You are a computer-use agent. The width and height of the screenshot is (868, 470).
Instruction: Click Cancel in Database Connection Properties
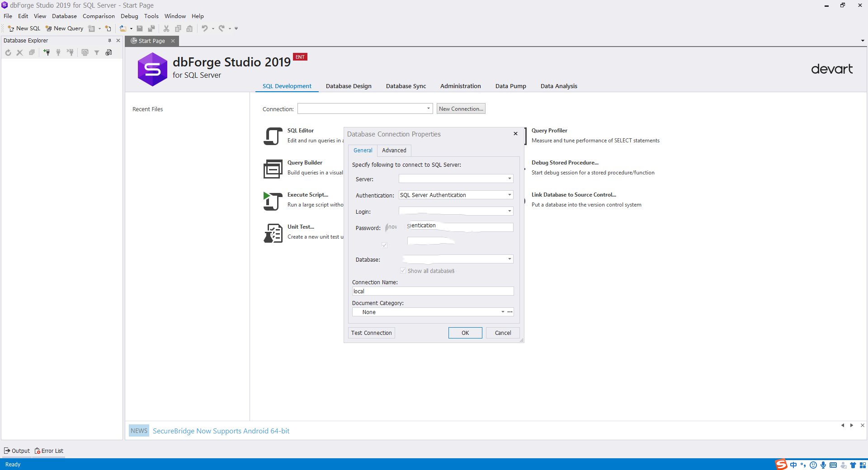pos(503,333)
